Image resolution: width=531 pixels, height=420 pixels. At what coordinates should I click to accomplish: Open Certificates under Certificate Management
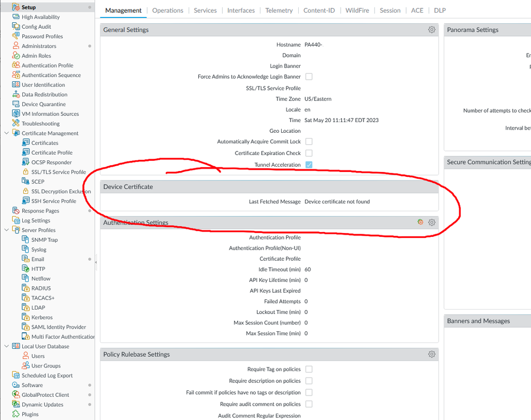(45, 143)
